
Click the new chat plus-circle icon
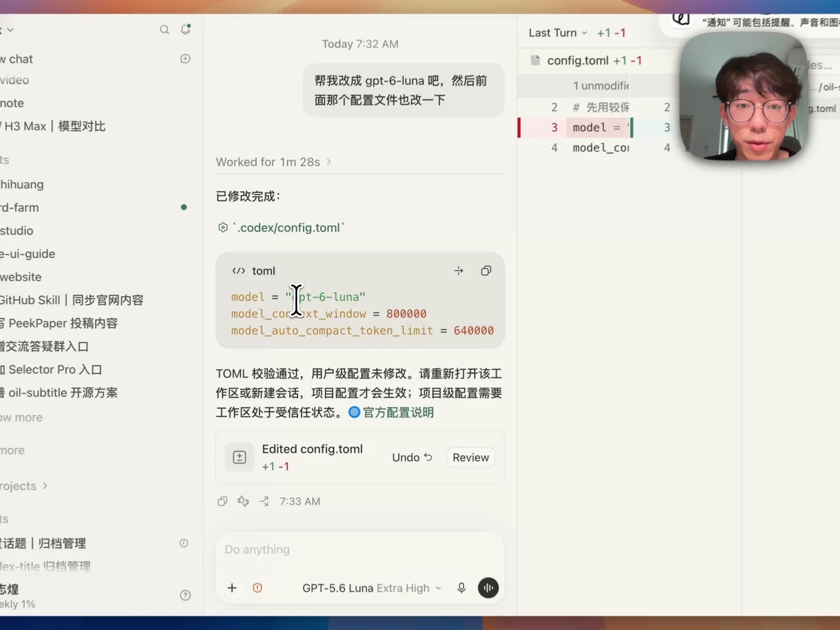point(185,59)
